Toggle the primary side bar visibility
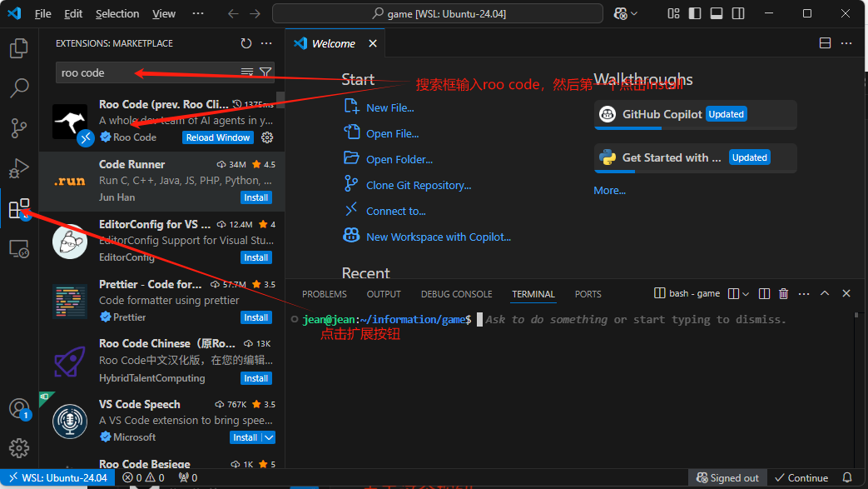Image resolution: width=868 pixels, height=489 pixels. [x=695, y=14]
